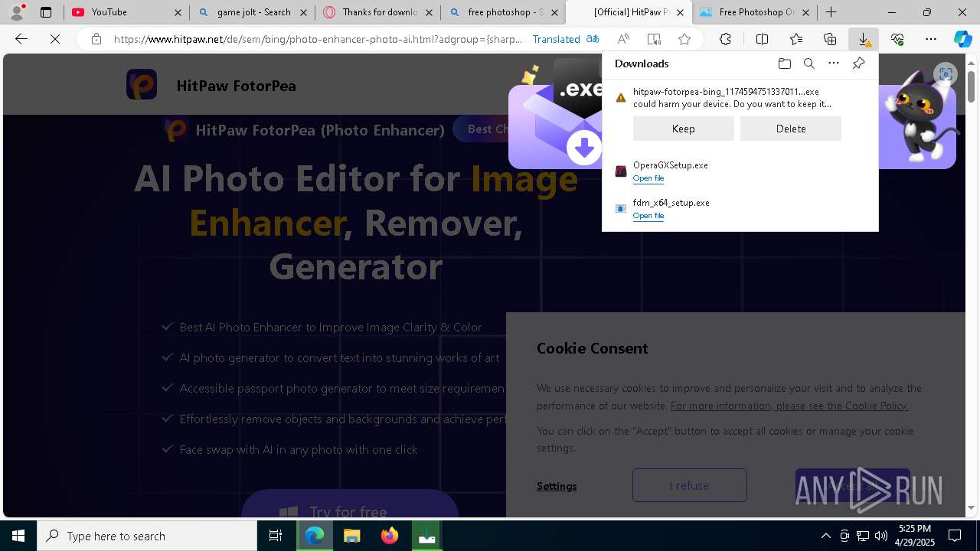This screenshot has width=980, height=551.
Task: Pin the Downloads panel
Action: pyautogui.click(x=858, y=64)
